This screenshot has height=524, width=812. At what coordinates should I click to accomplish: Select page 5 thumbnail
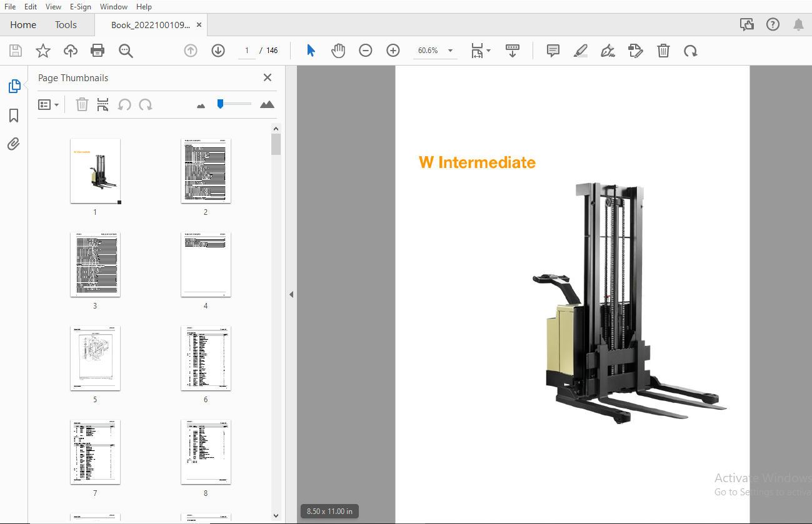95,358
